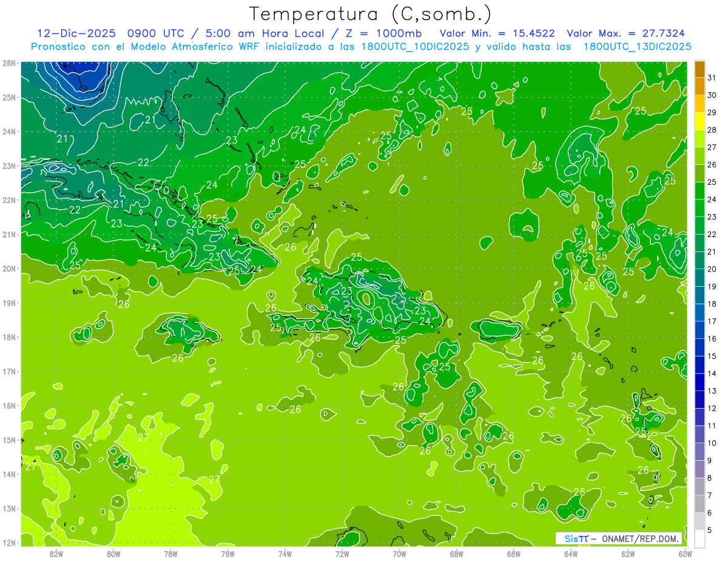Click the legend value label "13"
Image resolution: width=728 pixels, height=562 pixels.
point(712,391)
